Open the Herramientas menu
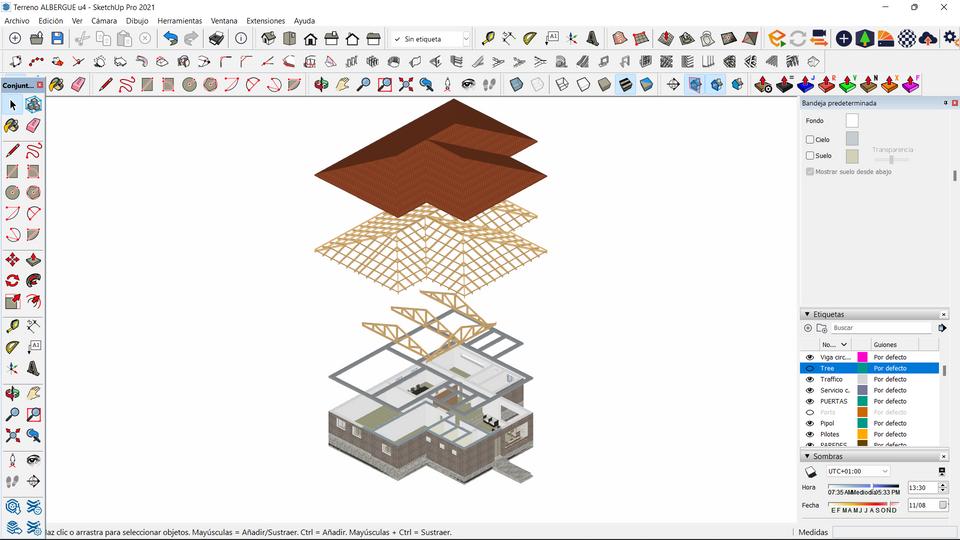 click(179, 21)
